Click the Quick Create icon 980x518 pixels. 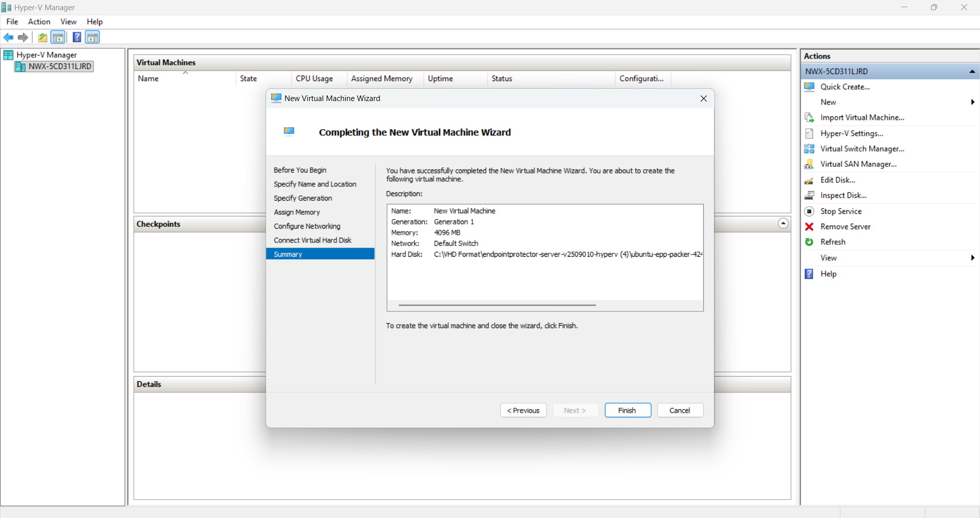[809, 87]
